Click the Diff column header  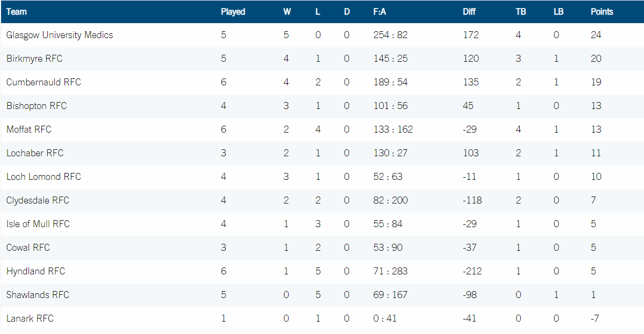(x=469, y=12)
